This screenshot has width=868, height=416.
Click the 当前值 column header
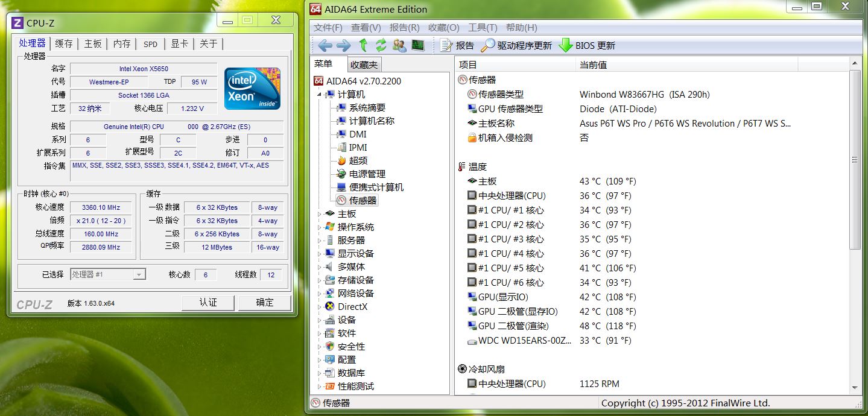point(686,65)
